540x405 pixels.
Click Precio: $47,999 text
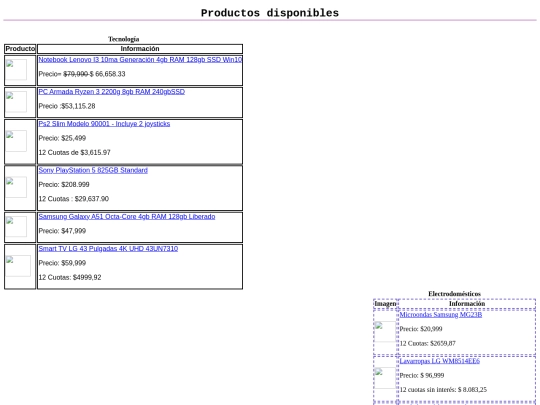point(62,231)
